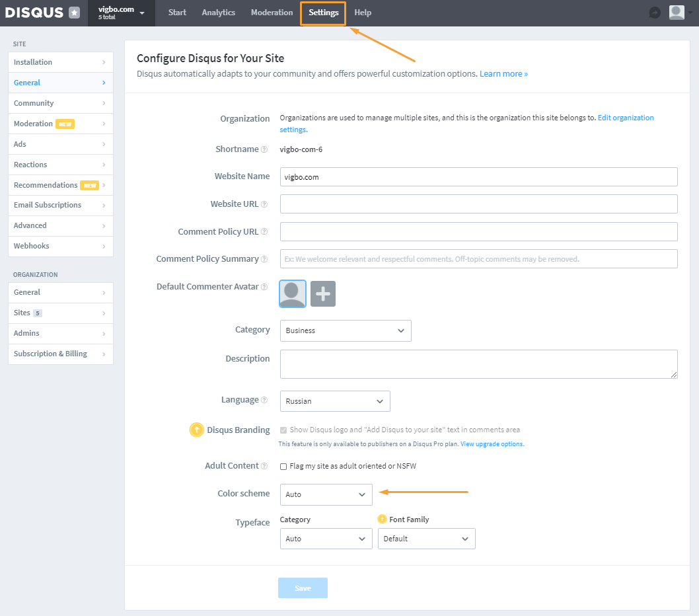
Task: Select General under Site settings
Action: [61, 83]
